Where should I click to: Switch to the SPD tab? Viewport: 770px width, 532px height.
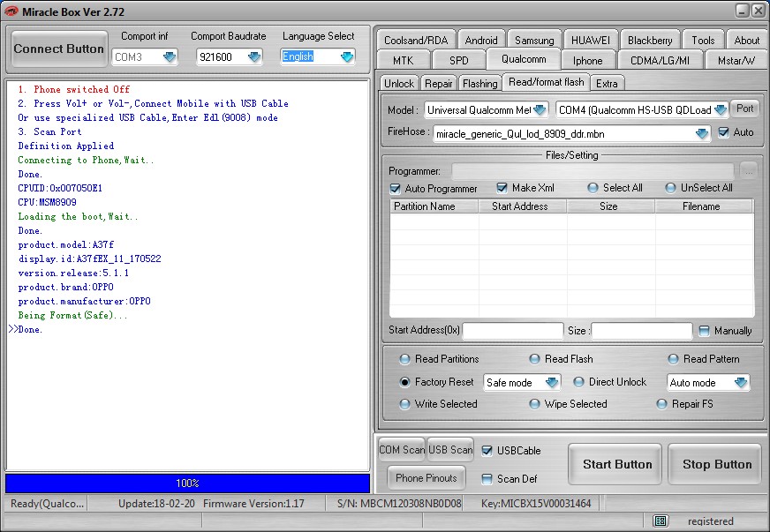point(458,60)
